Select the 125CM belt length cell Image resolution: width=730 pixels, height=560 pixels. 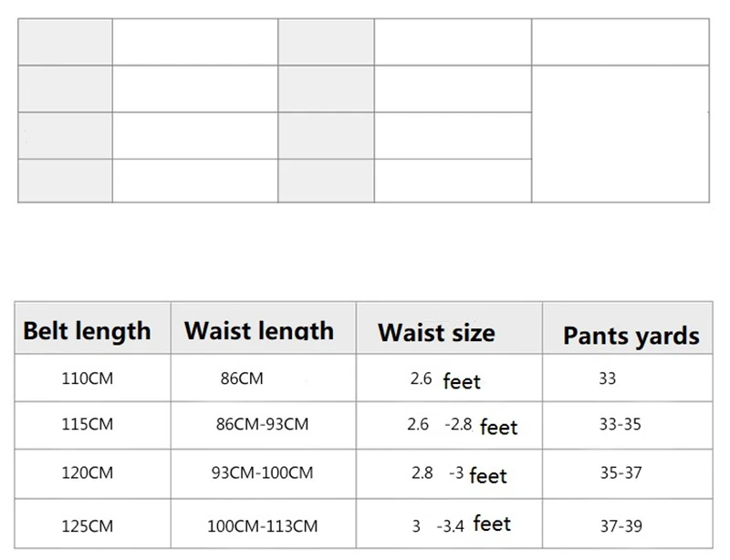(x=93, y=524)
